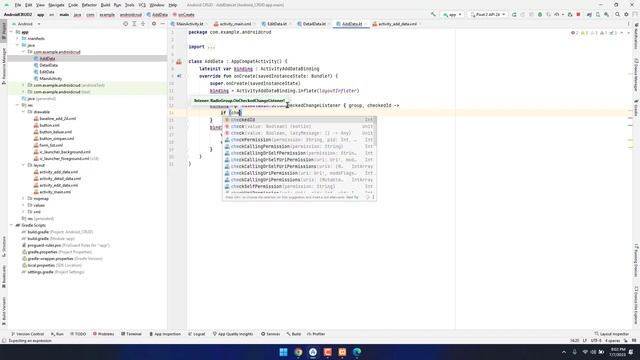Open the File menu

tap(18, 5)
